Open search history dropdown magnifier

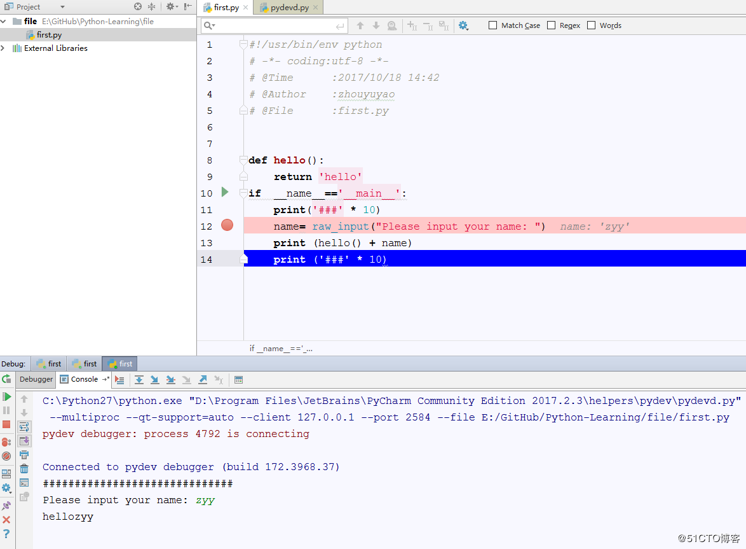click(209, 26)
